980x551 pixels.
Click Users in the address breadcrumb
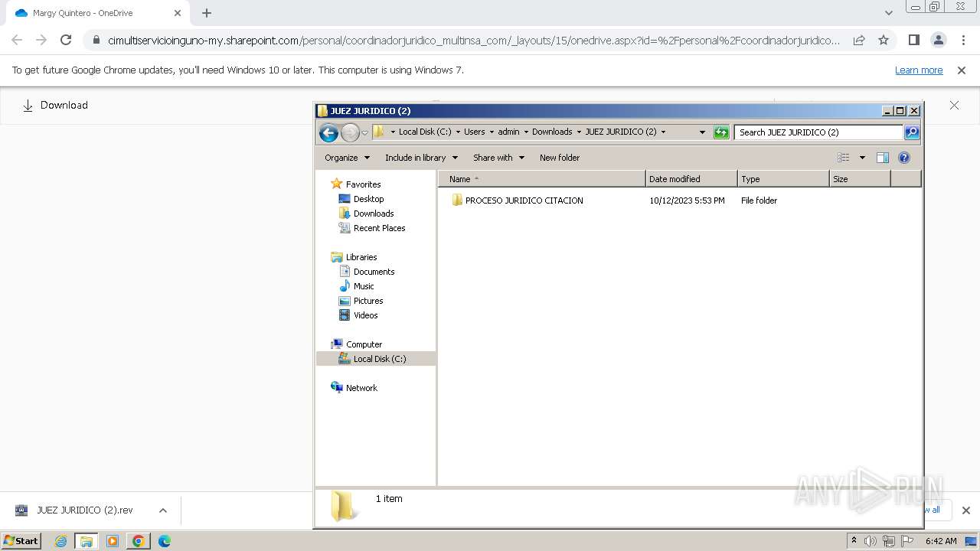pyautogui.click(x=474, y=132)
